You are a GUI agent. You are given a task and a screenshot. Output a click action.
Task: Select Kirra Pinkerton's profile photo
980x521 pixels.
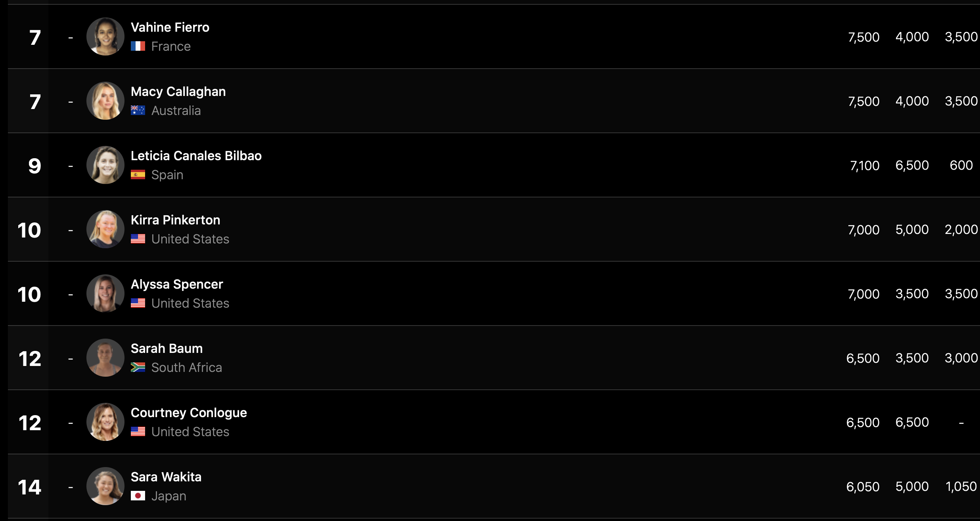(x=105, y=229)
